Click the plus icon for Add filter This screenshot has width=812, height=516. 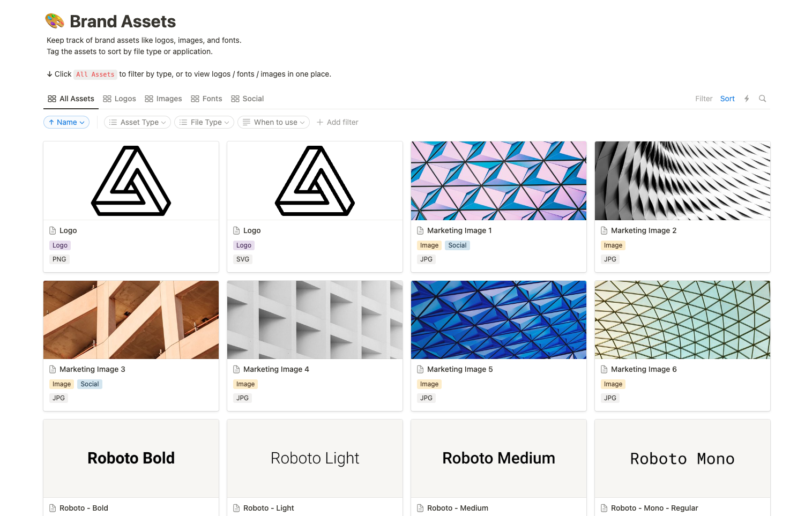click(x=320, y=122)
